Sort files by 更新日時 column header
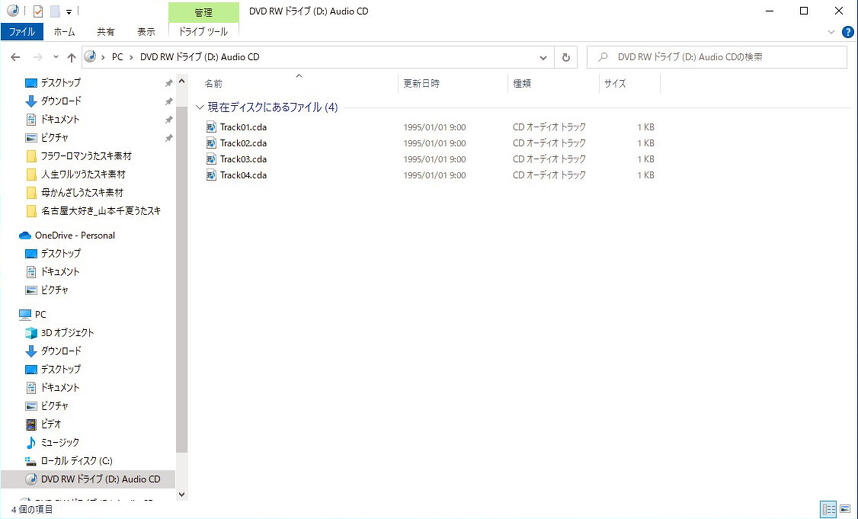The image size is (858, 519). [421, 83]
